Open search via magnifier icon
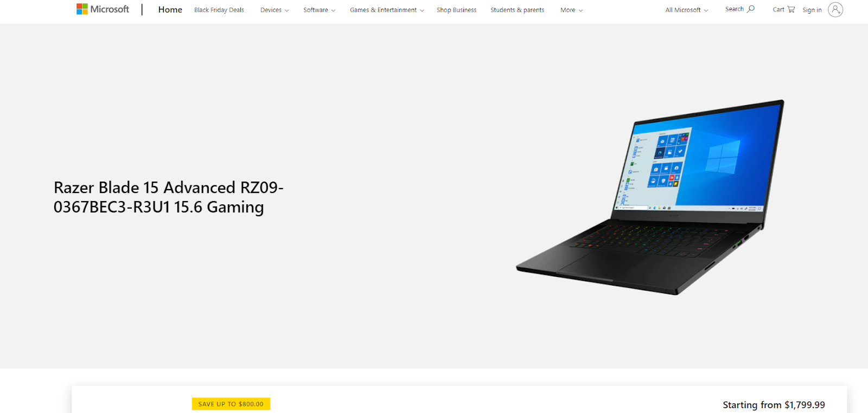Screen dimensions: 868x413 coord(751,9)
